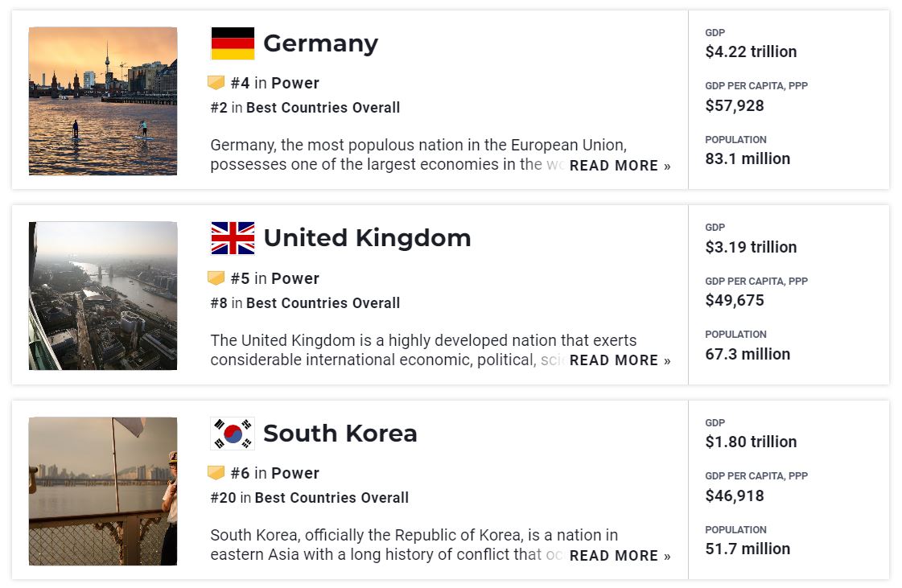Expand Germany description with READ MORE

[620, 166]
